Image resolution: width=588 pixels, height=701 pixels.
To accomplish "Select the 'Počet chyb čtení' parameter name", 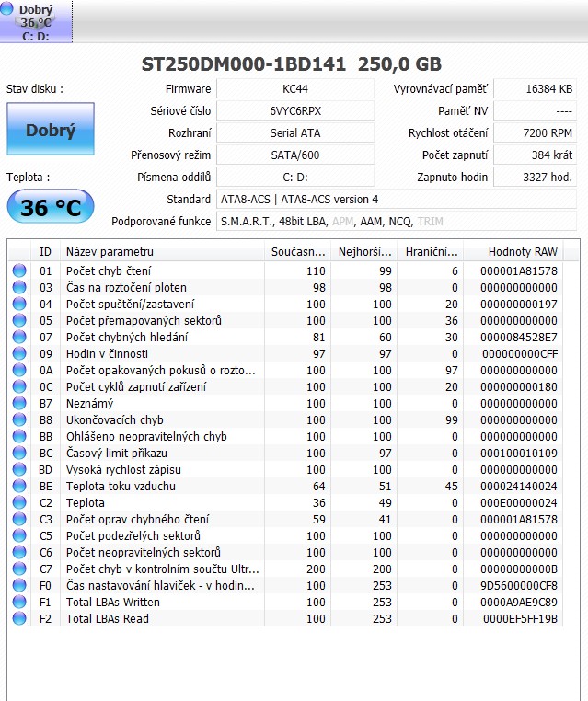I will coord(109,270).
